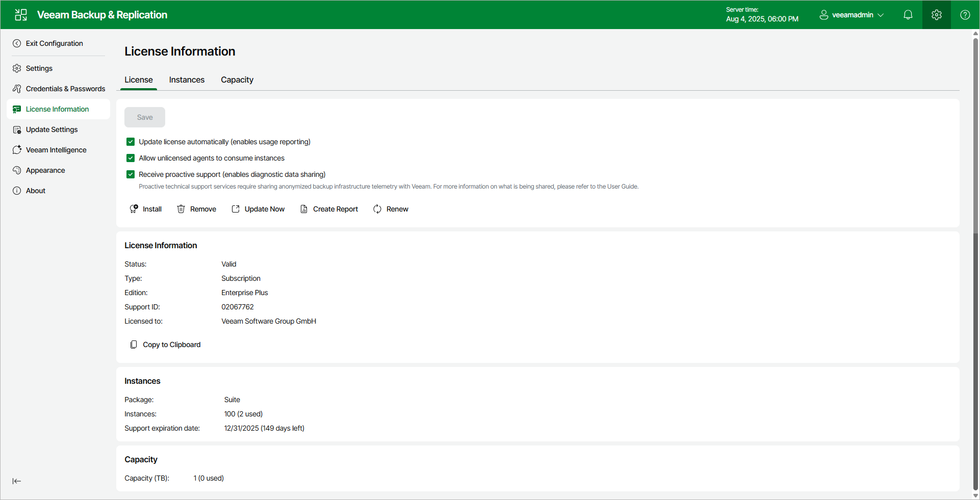The width and height of the screenshot is (980, 500).
Task: Click the License Information sidebar icon
Action: point(17,109)
